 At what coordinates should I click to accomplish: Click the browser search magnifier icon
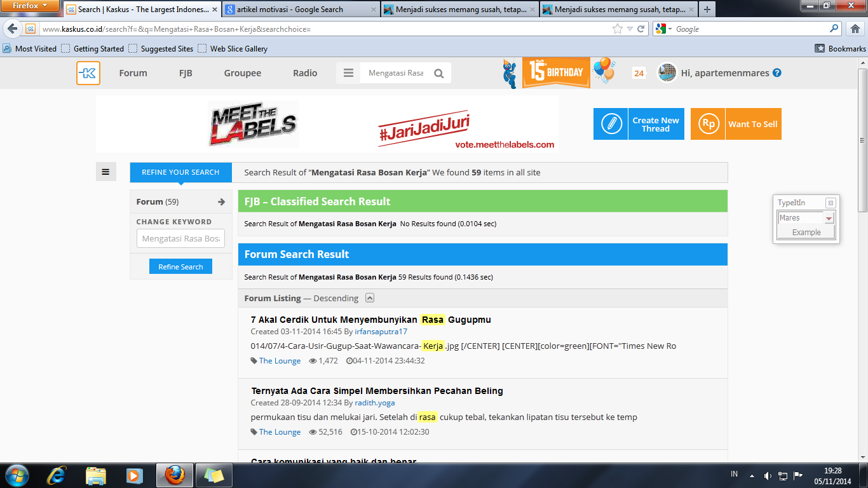(x=834, y=29)
